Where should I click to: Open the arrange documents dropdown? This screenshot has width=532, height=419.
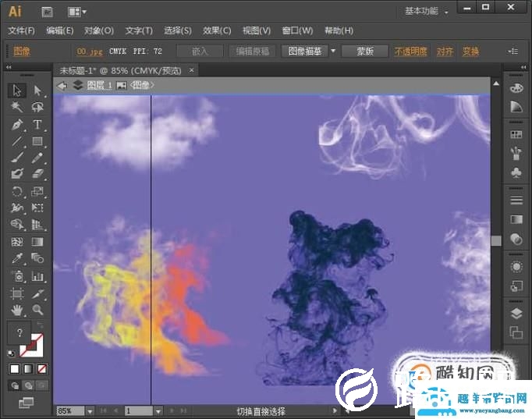[77, 12]
